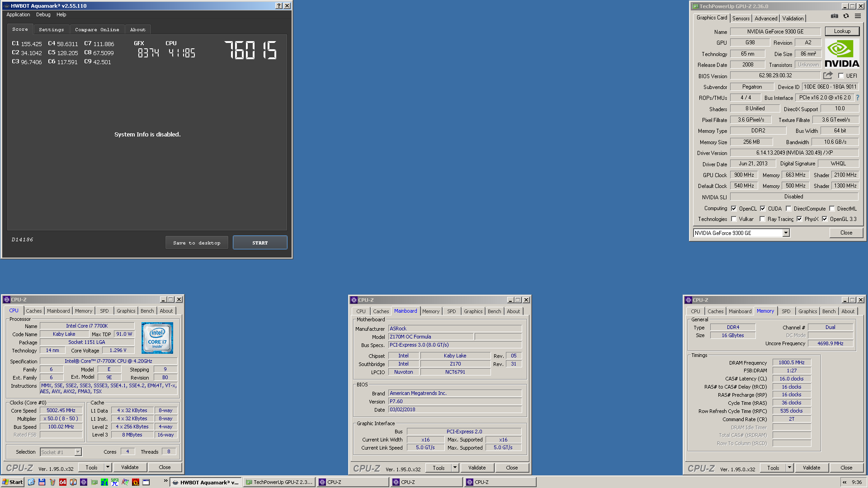Open the Advanced tab in GPU-Z
The width and height of the screenshot is (868, 488).
point(766,19)
